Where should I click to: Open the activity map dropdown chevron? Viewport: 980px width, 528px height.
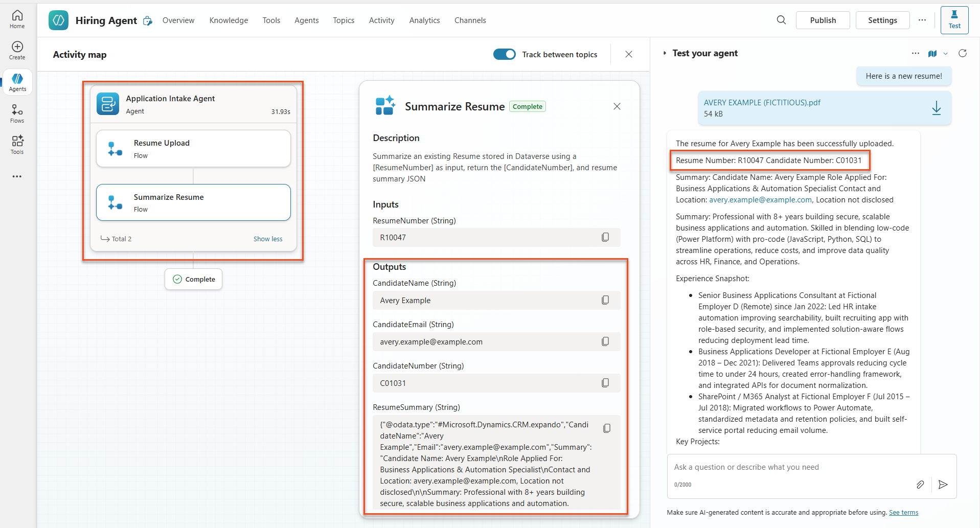[x=946, y=54]
